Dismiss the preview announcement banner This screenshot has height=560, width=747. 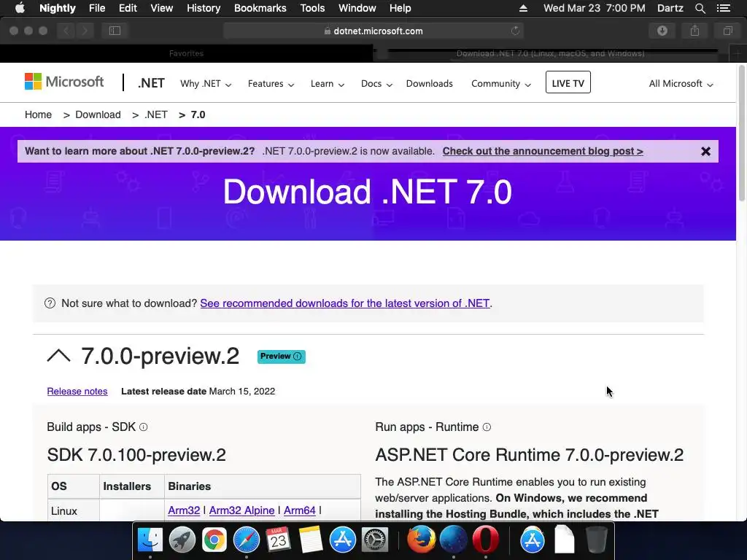[705, 152]
